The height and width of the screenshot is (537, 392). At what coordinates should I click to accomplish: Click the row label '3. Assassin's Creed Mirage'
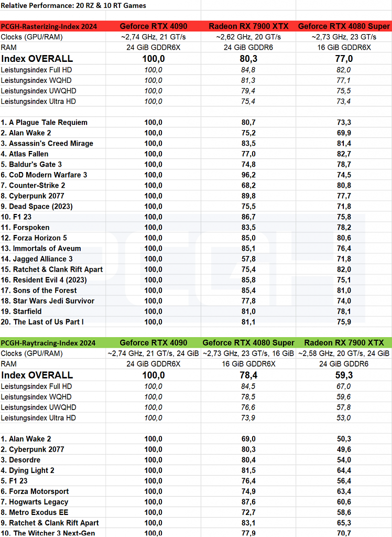[47, 144]
